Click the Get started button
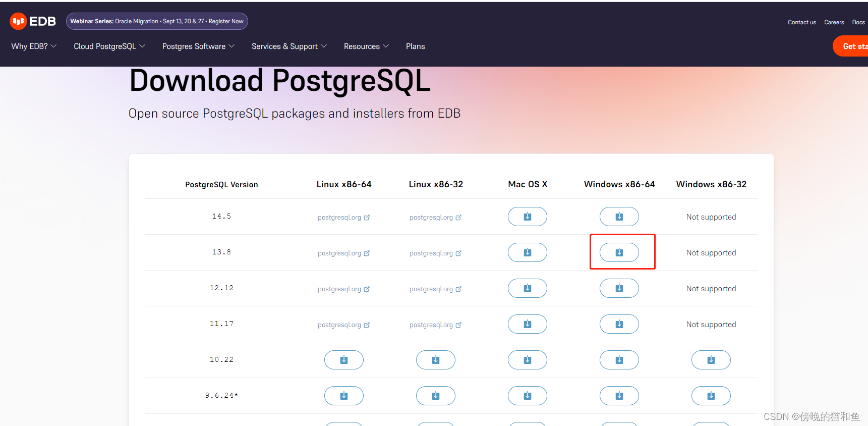 coord(851,46)
